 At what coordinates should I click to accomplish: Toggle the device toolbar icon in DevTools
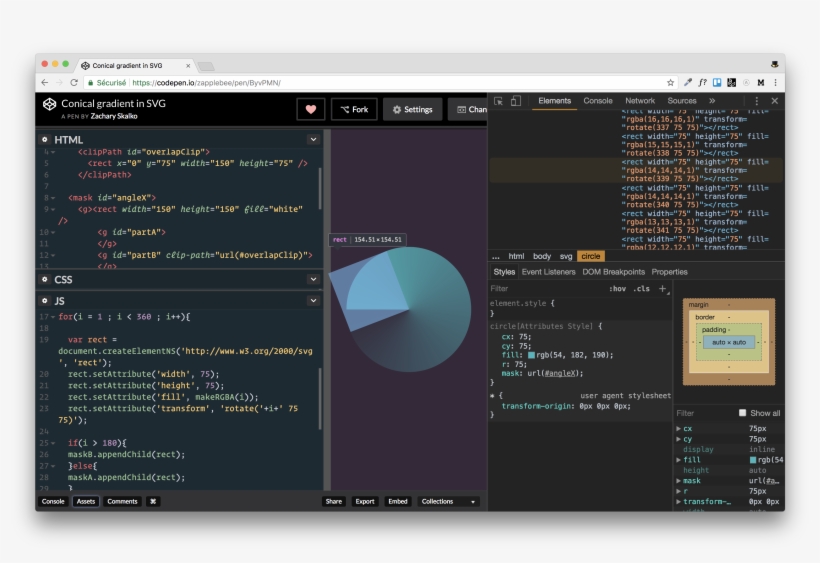coord(515,101)
